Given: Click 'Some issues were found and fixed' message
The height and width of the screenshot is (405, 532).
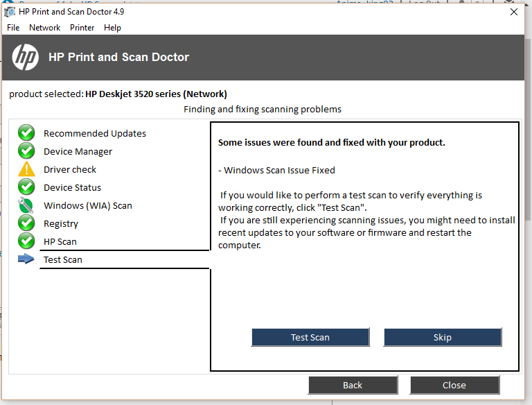Looking at the screenshot, I should [x=332, y=142].
